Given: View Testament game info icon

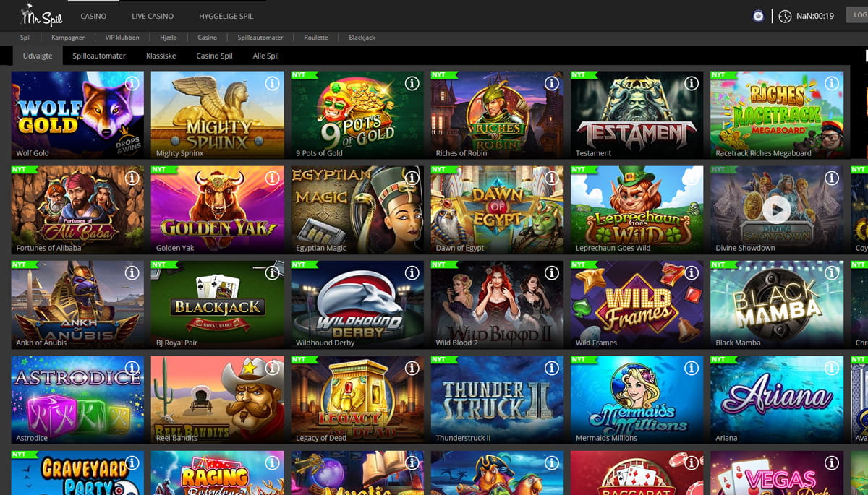Looking at the screenshot, I should click(x=692, y=84).
